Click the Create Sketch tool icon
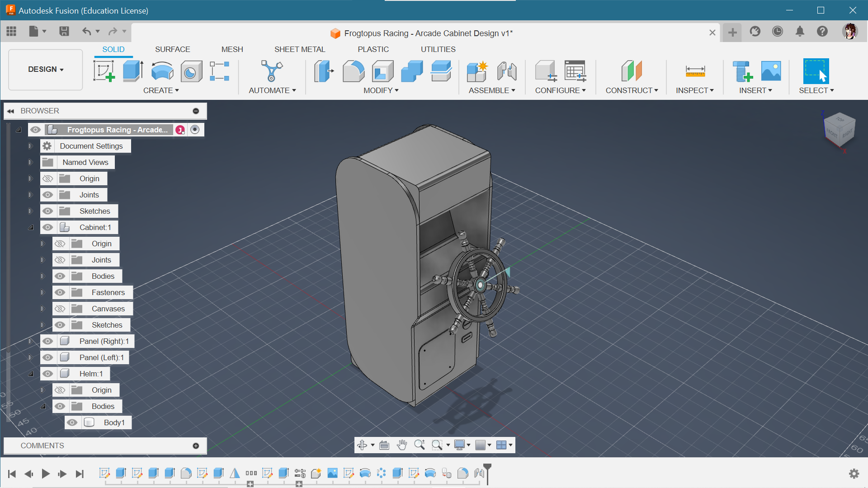868x488 pixels. coord(104,71)
